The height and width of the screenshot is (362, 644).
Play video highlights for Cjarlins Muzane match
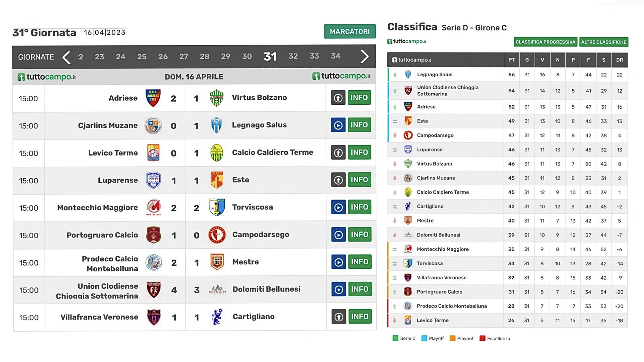338,125
